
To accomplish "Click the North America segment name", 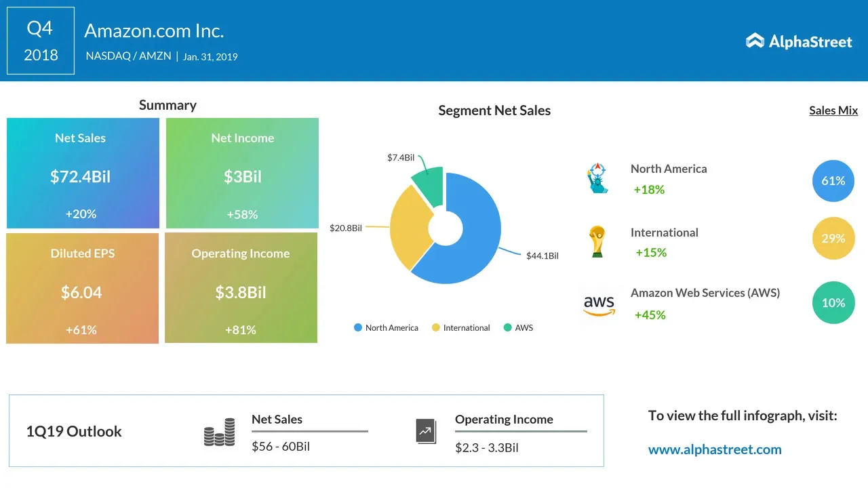I will tap(669, 169).
